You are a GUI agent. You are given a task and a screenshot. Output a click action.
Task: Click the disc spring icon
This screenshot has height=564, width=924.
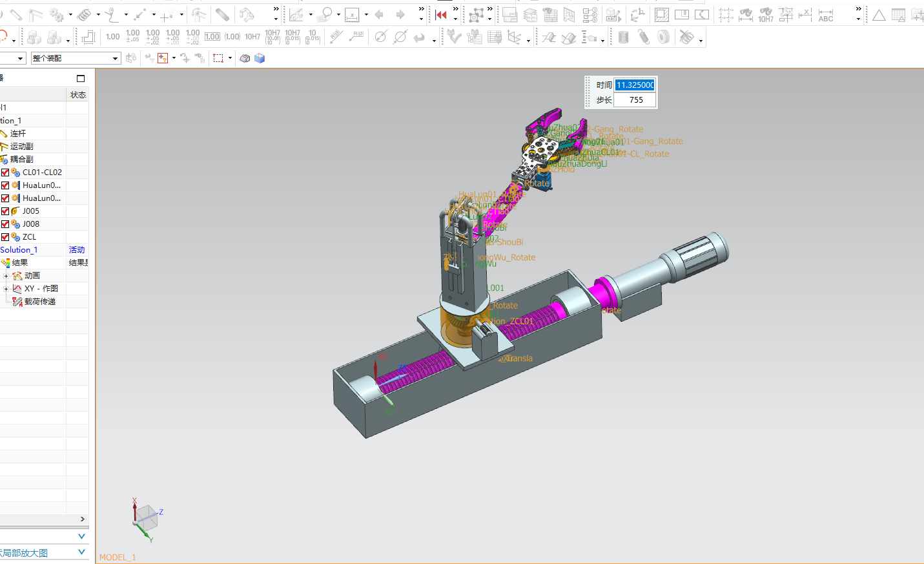click(663, 37)
